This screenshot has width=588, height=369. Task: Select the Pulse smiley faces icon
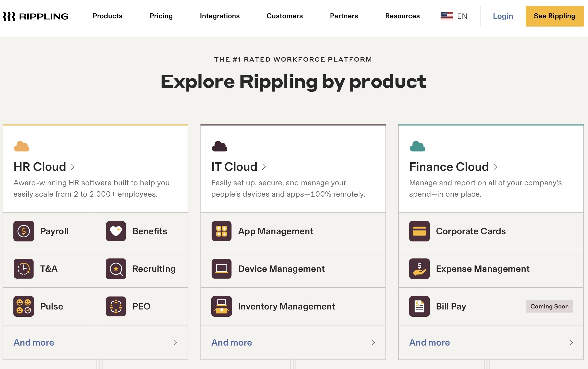(23, 306)
